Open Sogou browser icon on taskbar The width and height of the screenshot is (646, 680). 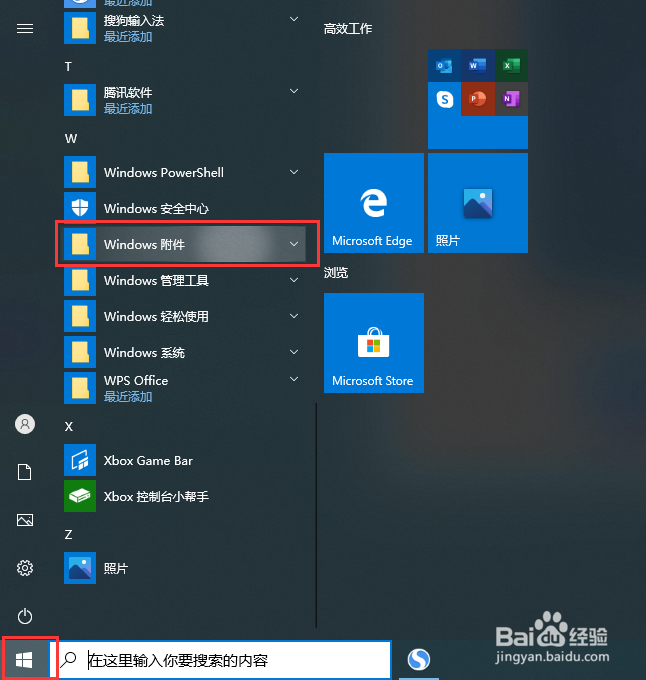(x=419, y=659)
